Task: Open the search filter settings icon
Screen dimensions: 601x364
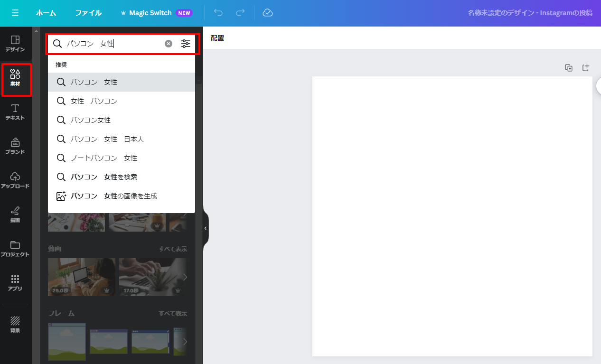Action: [186, 44]
